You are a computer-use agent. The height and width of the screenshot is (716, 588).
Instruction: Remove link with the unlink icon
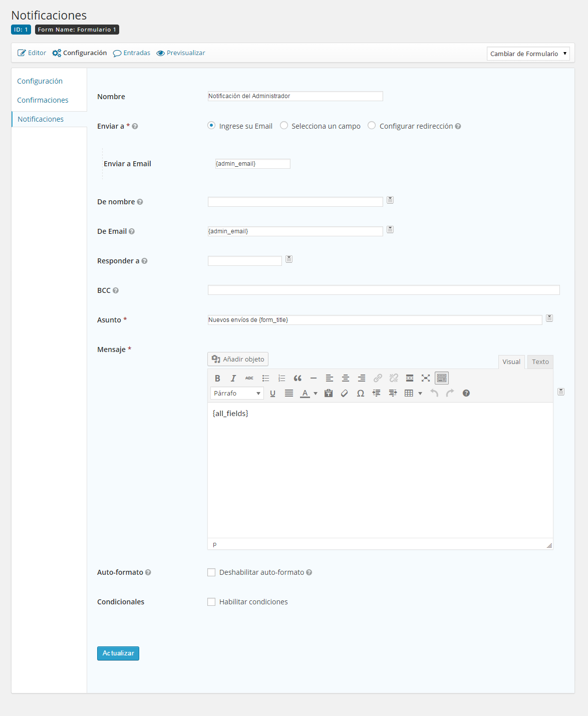[394, 378]
